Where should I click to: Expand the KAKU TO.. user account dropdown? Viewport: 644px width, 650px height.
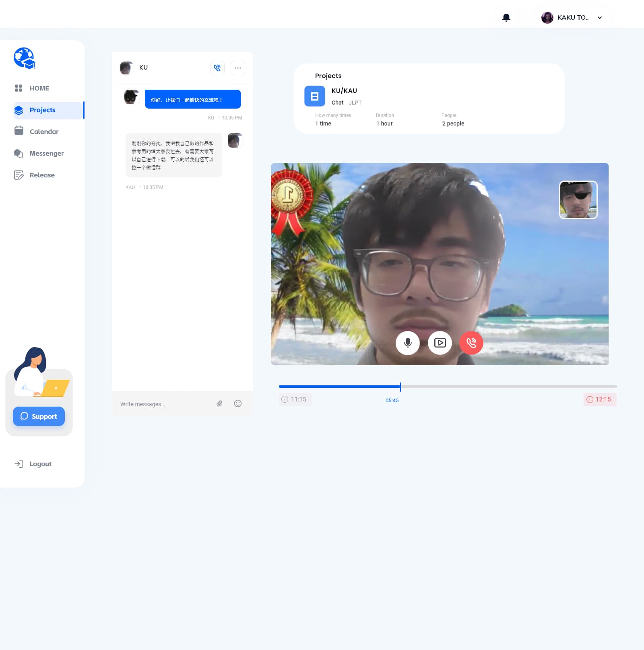600,18
